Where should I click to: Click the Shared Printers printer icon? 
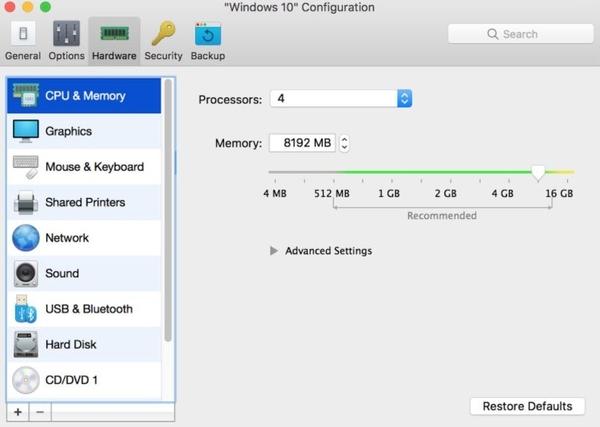point(25,202)
